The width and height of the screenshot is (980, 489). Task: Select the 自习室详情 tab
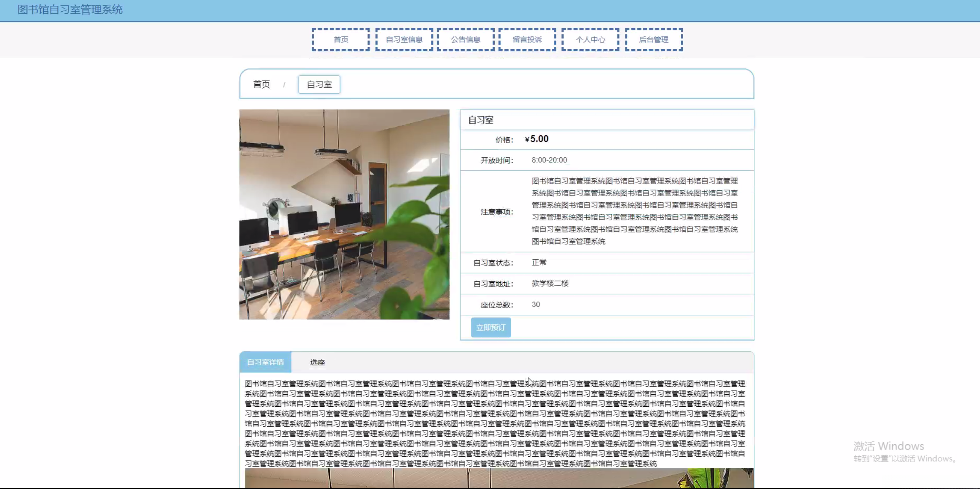tap(265, 362)
